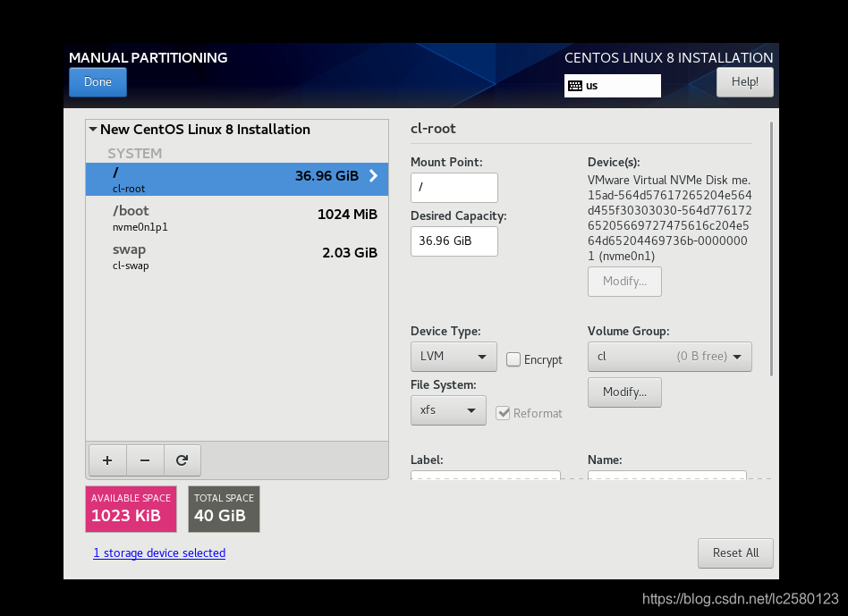Click the SYSTEM group heading
This screenshot has width=848, height=616.
[135, 154]
